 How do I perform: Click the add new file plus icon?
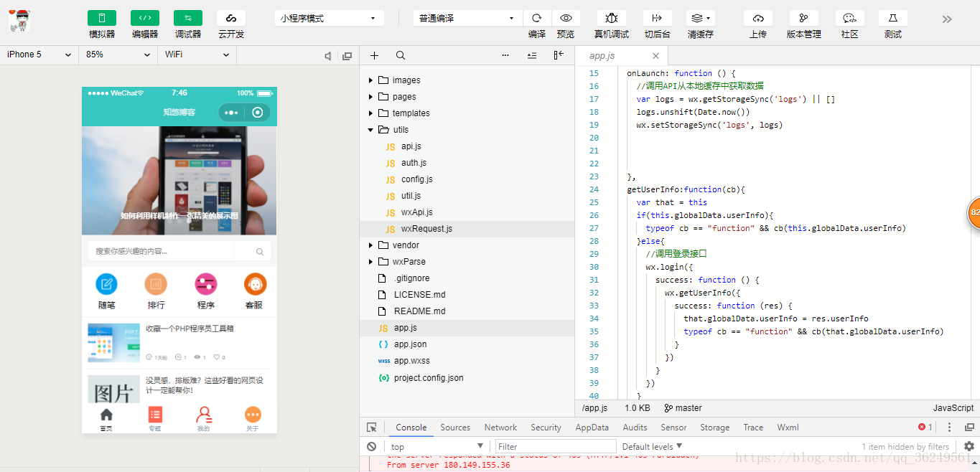click(374, 55)
